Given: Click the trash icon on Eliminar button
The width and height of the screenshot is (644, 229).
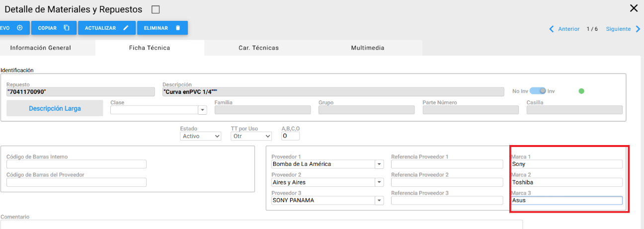Looking at the screenshot, I should click(x=178, y=28).
